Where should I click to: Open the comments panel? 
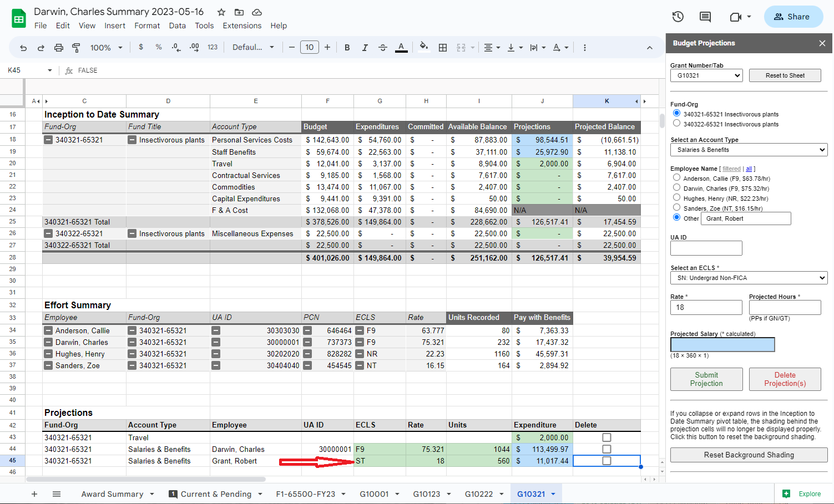pos(705,17)
